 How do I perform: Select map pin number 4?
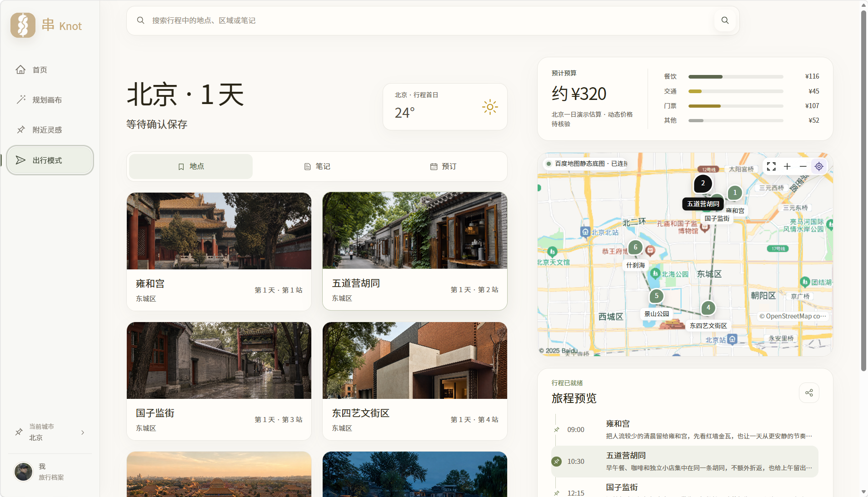click(x=708, y=308)
